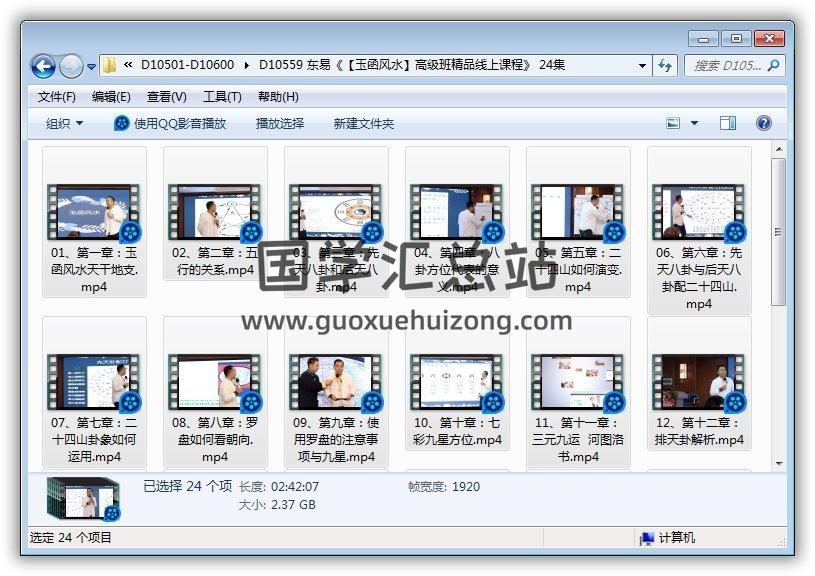Open the address bar history dropdown
The image size is (815, 576).
coord(642,66)
